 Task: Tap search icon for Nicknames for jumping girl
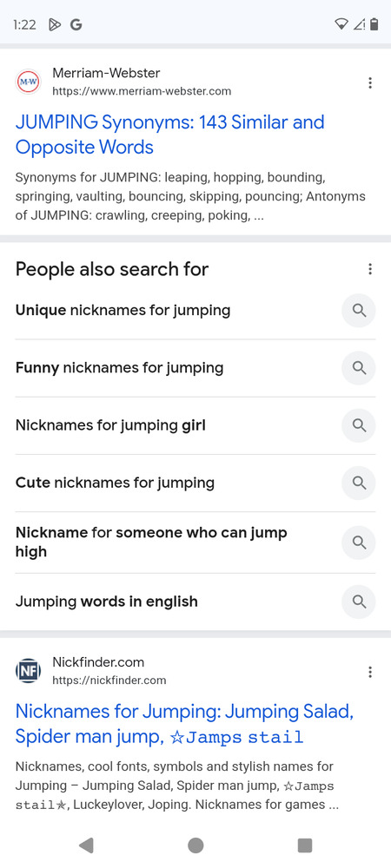pos(359,425)
